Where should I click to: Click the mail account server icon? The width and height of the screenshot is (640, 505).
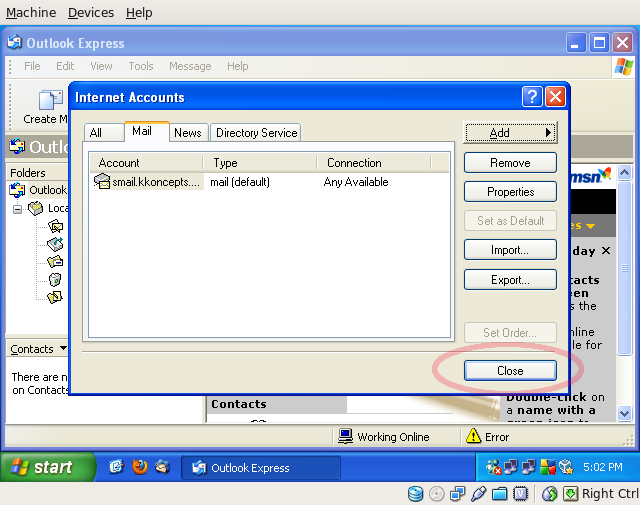point(102,181)
